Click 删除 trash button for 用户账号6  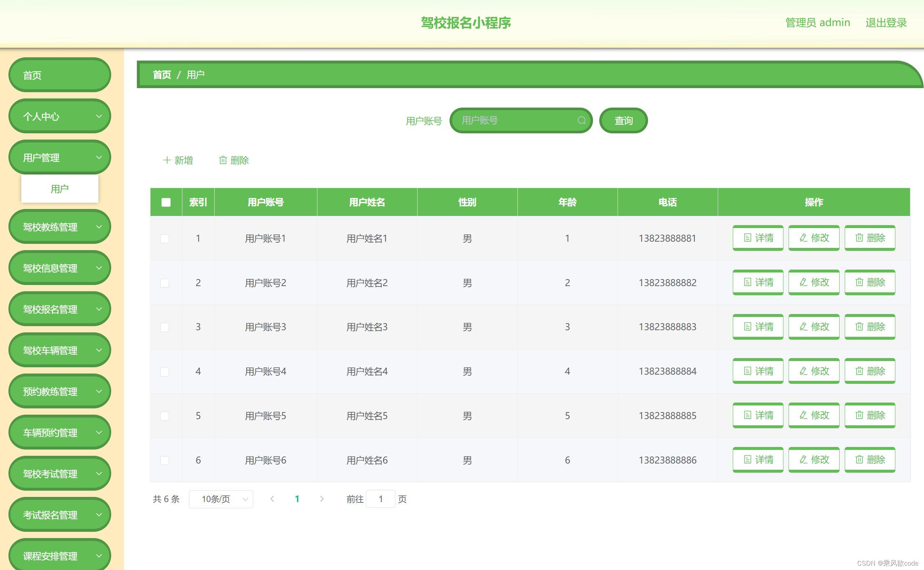pos(869,459)
